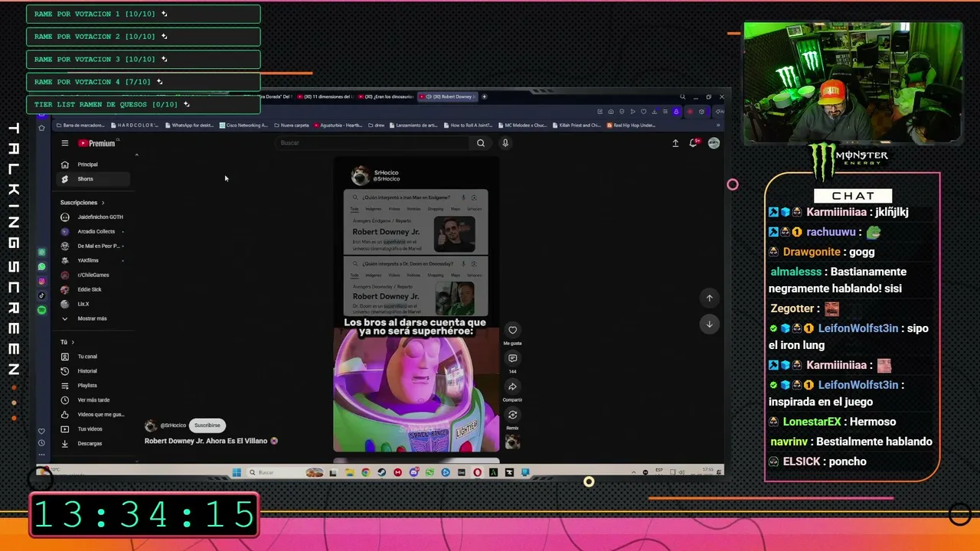980x551 pixels.
Task: Switch to the 11 dimensiones browser tab
Action: click(x=325, y=96)
